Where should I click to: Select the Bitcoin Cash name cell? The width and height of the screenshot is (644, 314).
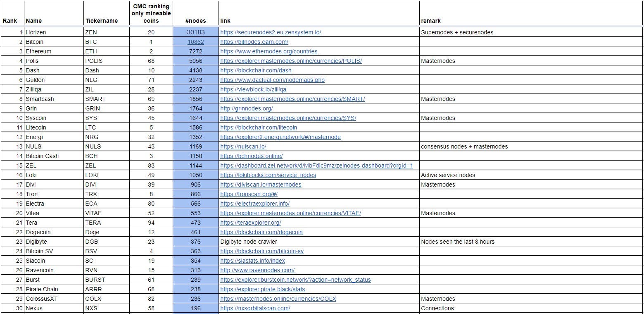54,156
